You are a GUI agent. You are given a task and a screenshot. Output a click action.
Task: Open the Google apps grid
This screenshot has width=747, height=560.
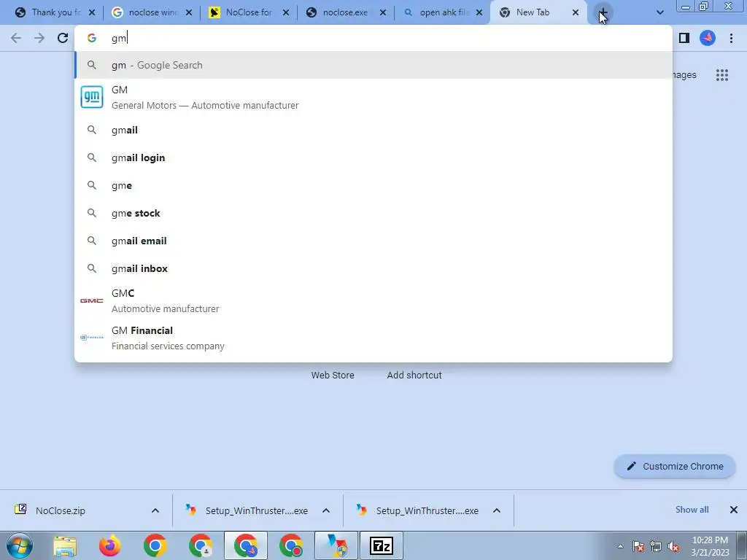pos(721,75)
